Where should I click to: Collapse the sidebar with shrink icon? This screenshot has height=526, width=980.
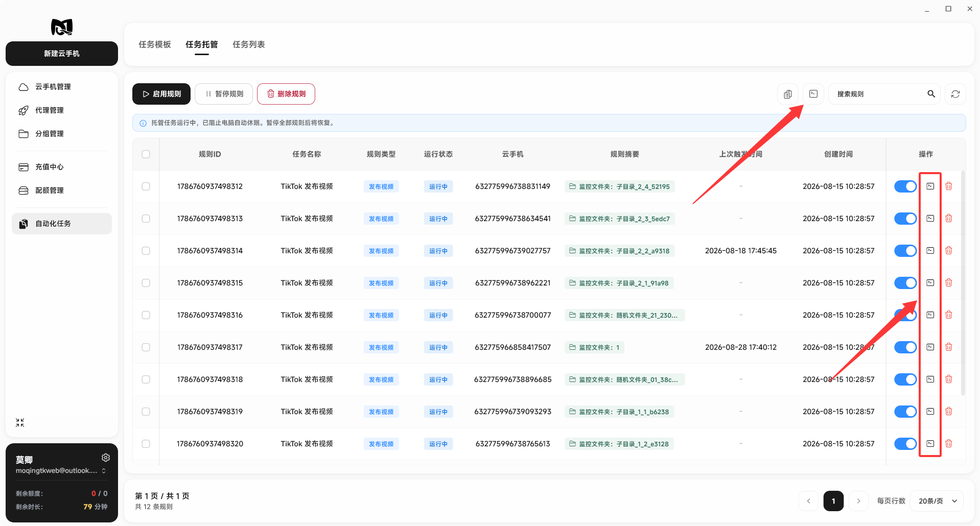click(20, 423)
